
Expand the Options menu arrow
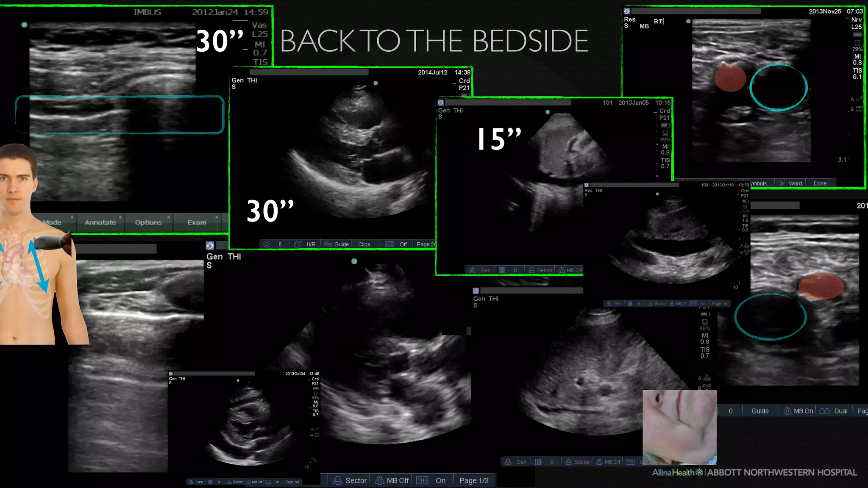click(168, 217)
